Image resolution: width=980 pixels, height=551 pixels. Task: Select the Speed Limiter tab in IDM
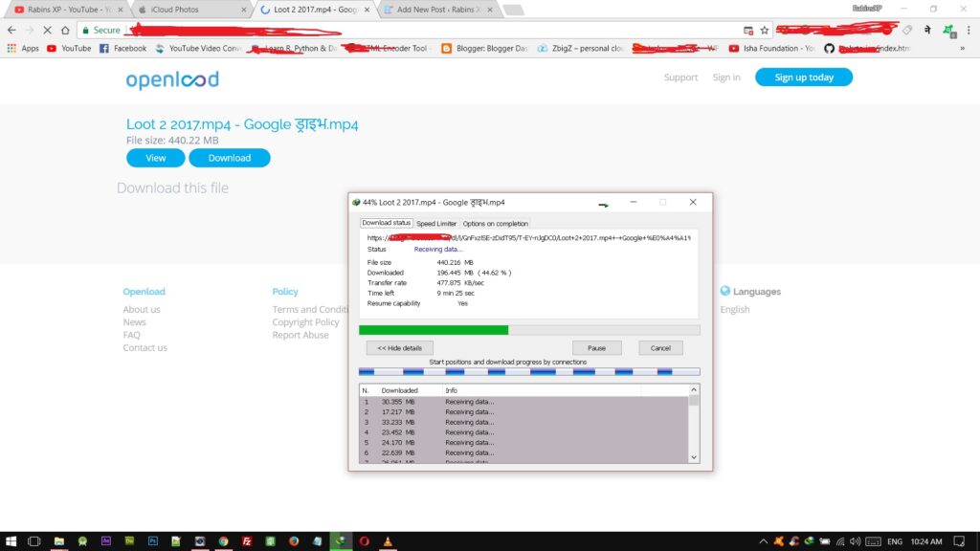click(x=436, y=223)
